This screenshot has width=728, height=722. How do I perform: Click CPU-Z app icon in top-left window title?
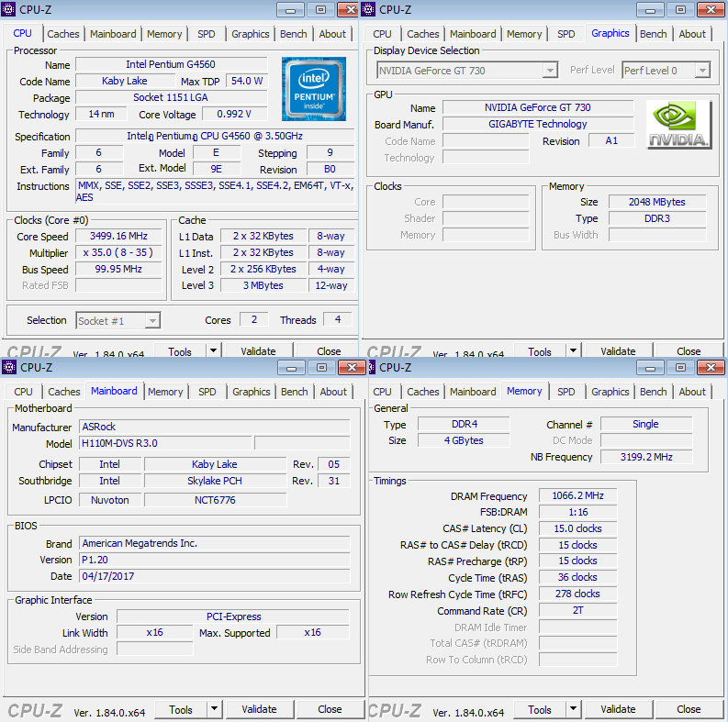(8, 9)
